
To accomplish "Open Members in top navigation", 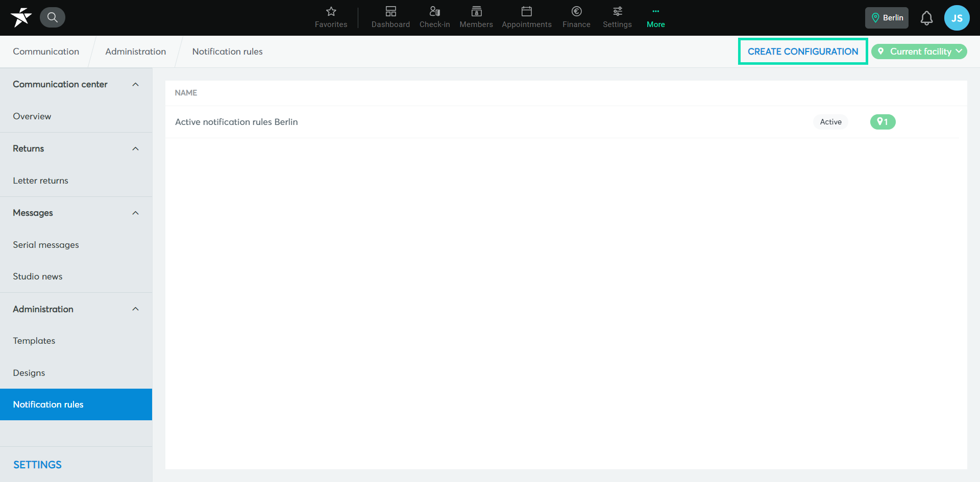I will [x=476, y=17].
